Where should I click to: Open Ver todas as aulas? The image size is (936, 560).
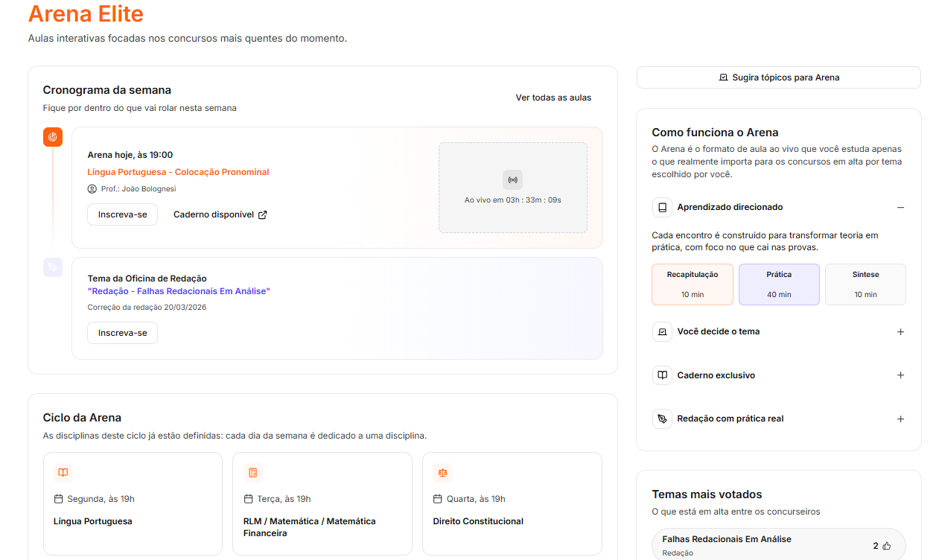click(x=553, y=98)
